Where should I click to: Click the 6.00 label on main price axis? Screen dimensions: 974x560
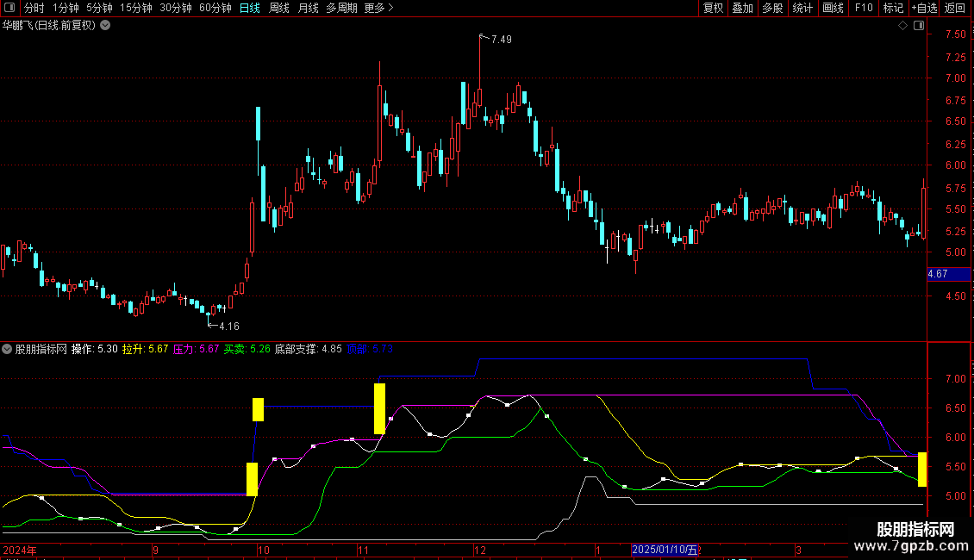955,165
